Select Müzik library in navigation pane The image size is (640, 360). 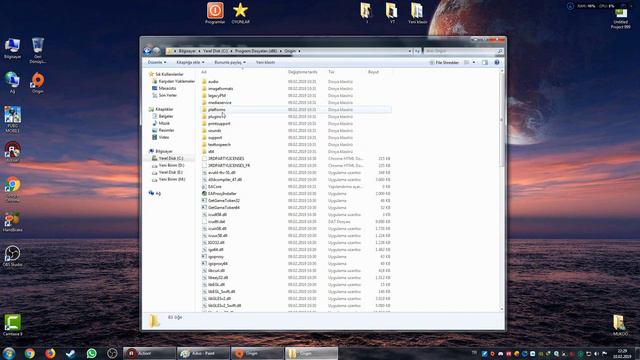pos(164,123)
